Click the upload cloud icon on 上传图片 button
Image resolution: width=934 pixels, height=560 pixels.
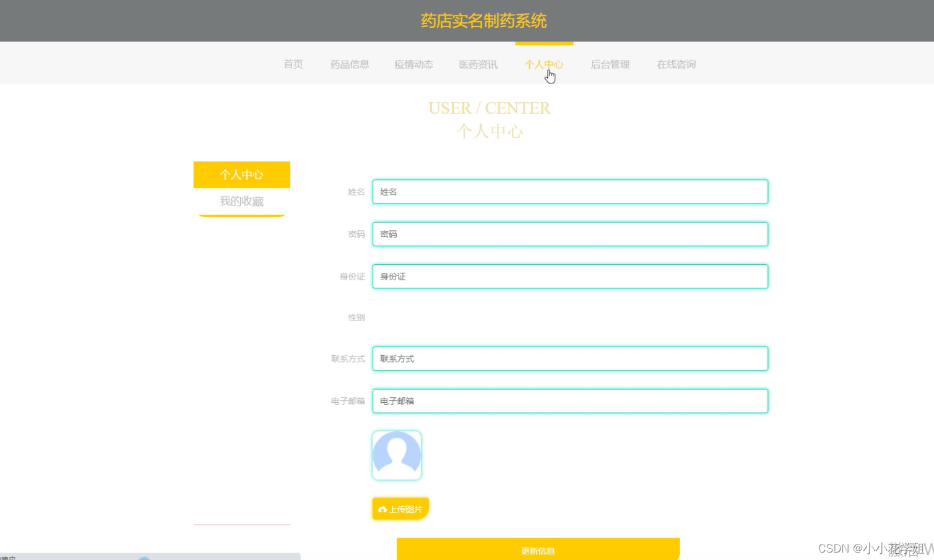(383, 509)
